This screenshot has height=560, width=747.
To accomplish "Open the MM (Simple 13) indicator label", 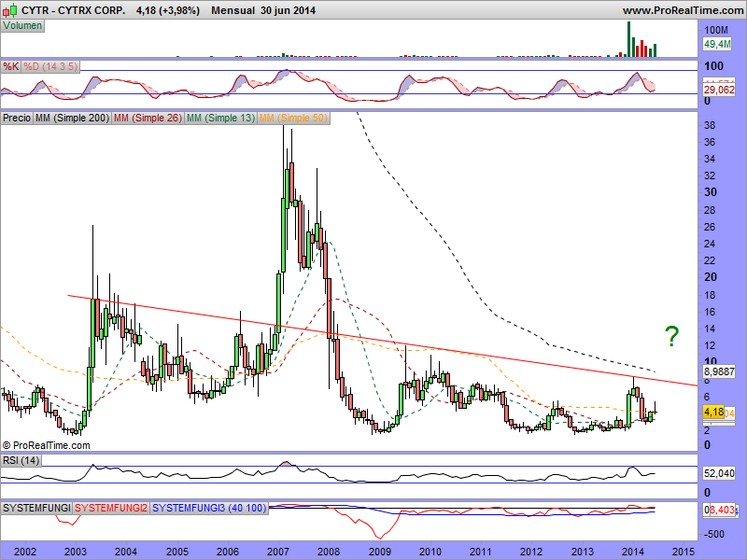I will click(x=220, y=118).
